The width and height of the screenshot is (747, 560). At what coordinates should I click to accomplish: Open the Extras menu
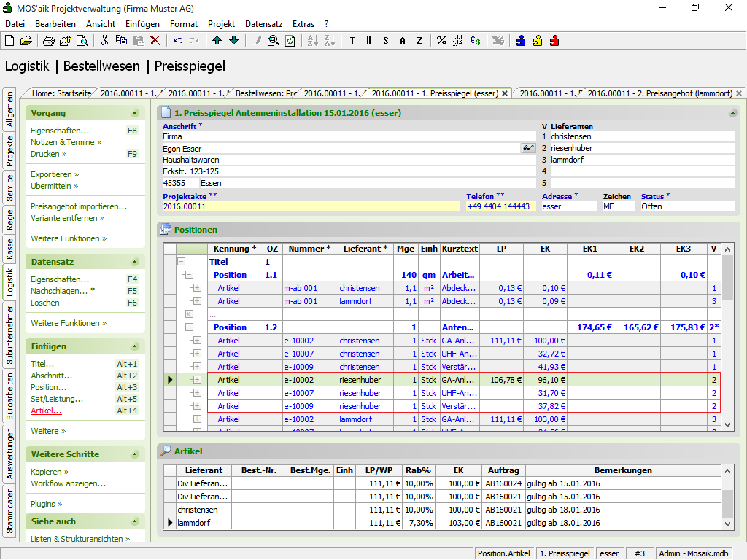point(303,24)
